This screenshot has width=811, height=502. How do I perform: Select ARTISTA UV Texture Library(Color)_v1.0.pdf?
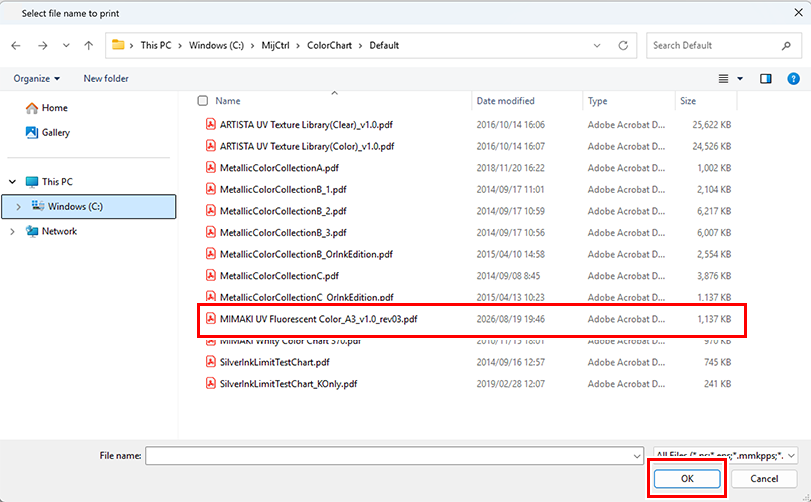point(307,146)
